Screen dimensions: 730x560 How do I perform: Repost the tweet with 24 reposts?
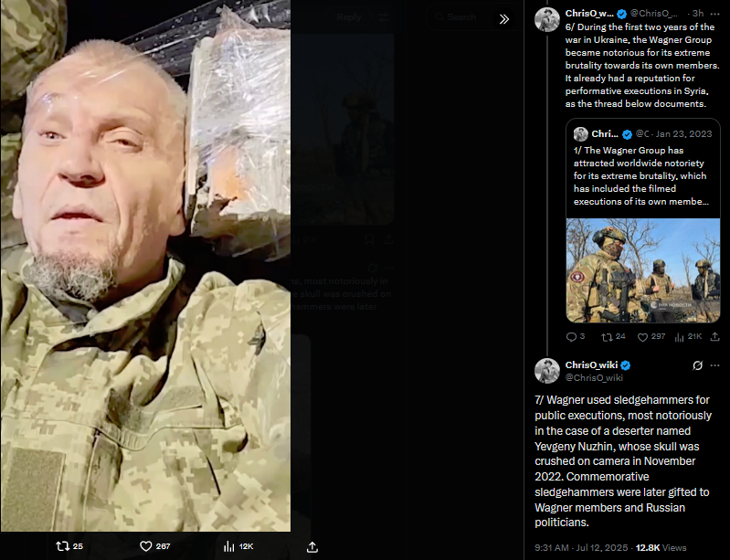613,336
